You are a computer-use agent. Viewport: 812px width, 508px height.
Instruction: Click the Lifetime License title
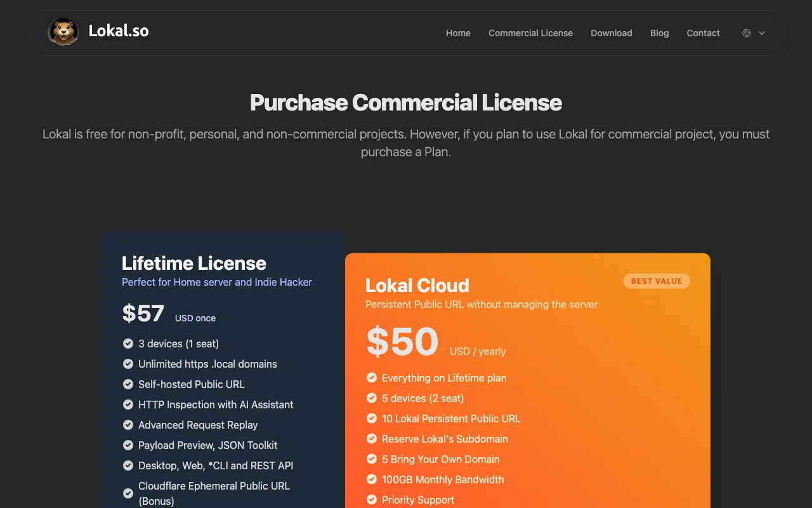(x=194, y=263)
